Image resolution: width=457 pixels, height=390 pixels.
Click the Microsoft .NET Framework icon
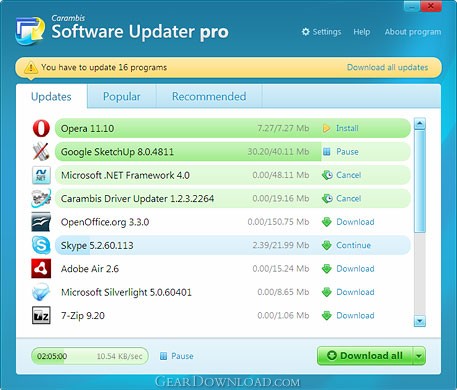[41, 175]
